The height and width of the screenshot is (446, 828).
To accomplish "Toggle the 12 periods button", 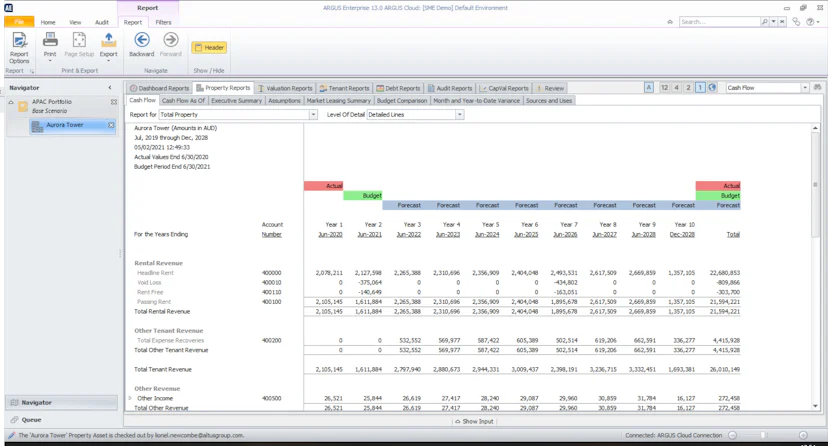I will (x=664, y=88).
